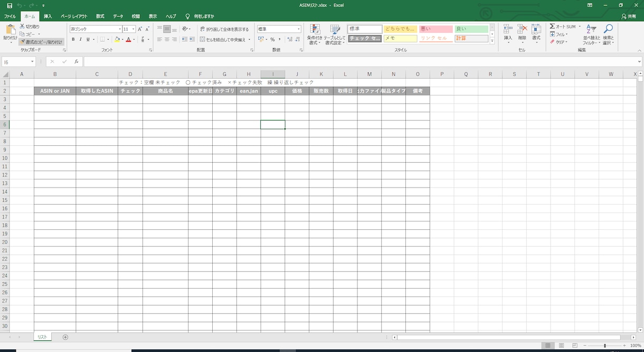Toggle center horizontal alignment

coord(167,39)
